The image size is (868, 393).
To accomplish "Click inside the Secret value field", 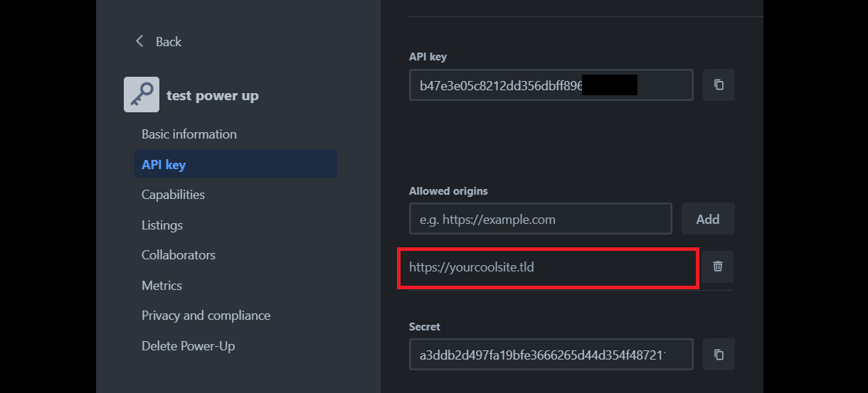I will (x=551, y=354).
